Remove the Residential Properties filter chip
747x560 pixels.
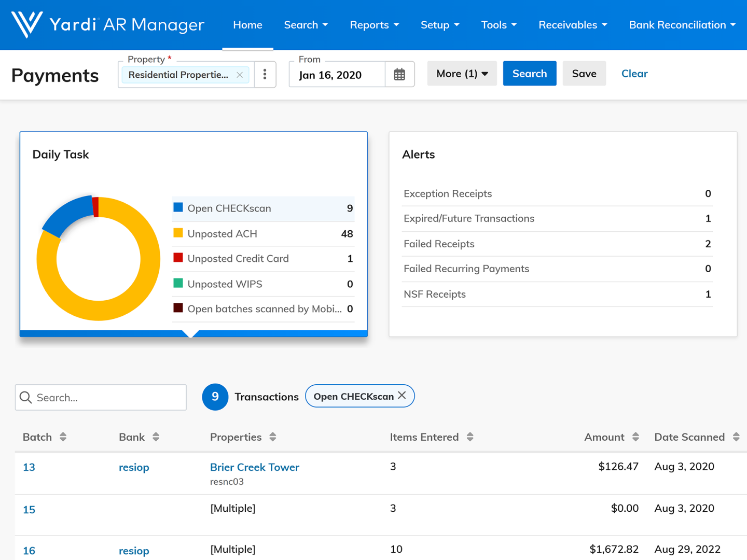[240, 75]
